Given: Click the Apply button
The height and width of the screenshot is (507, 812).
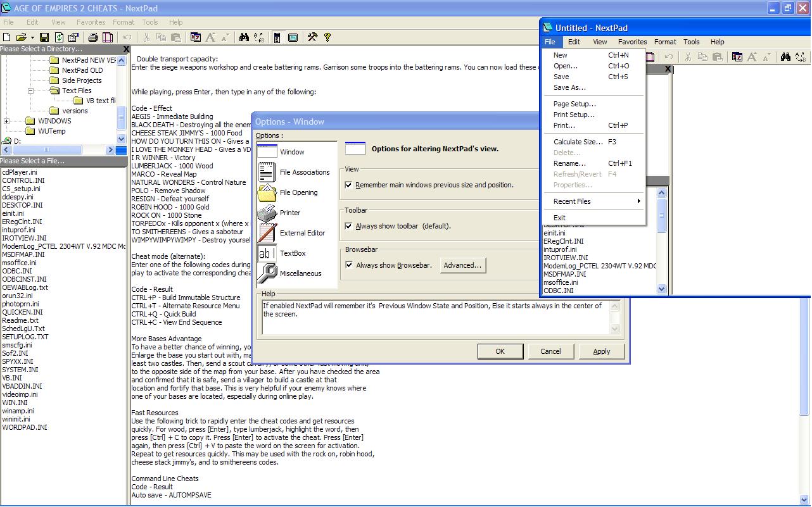Looking at the screenshot, I should [601, 351].
